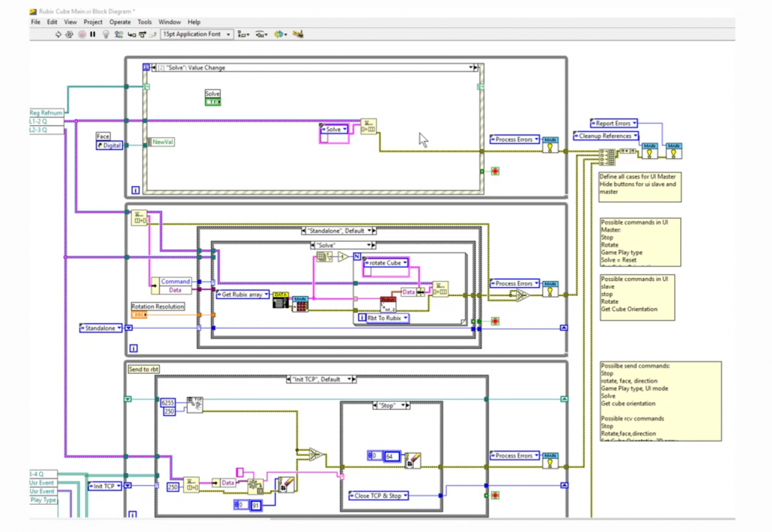Open the Distribute Objects pull-down
Image resolution: width=772 pixels, height=532 pixels.
click(x=262, y=35)
